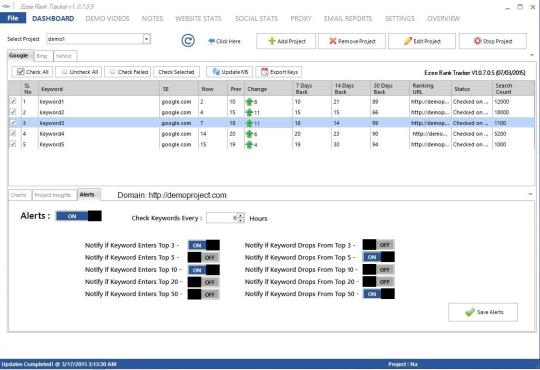Select the Alerts tab
Screen dimensions: 540x370
tap(88, 195)
